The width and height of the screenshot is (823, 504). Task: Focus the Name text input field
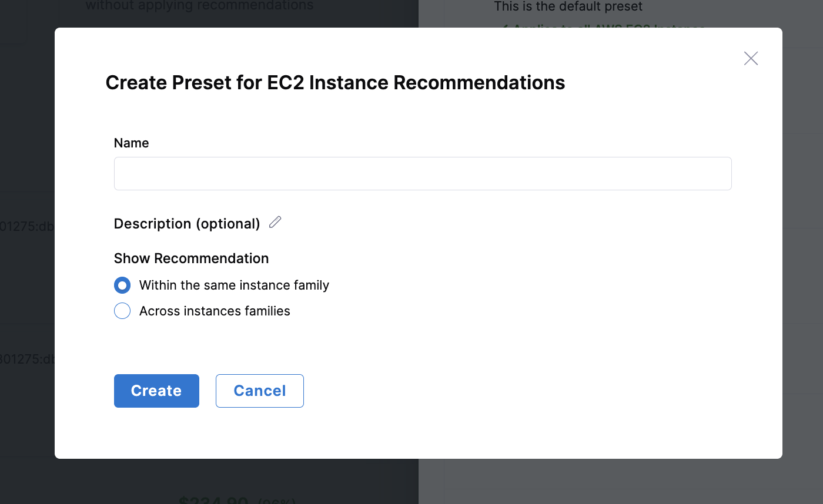pyautogui.click(x=422, y=174)
